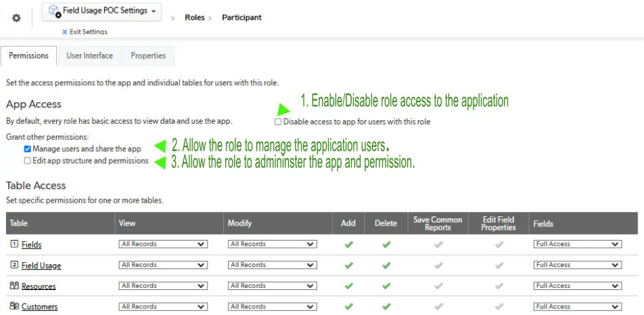Toggle Delete permission checkmark for Resources
644x315 pixels.
click(386, 286)
